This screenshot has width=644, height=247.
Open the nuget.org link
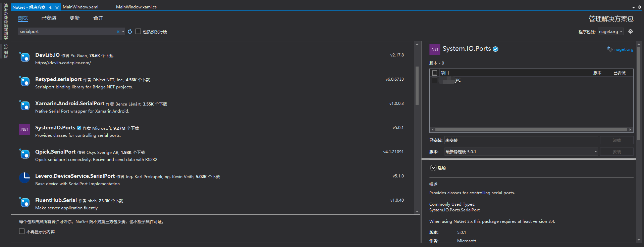[x=624, y=49]
